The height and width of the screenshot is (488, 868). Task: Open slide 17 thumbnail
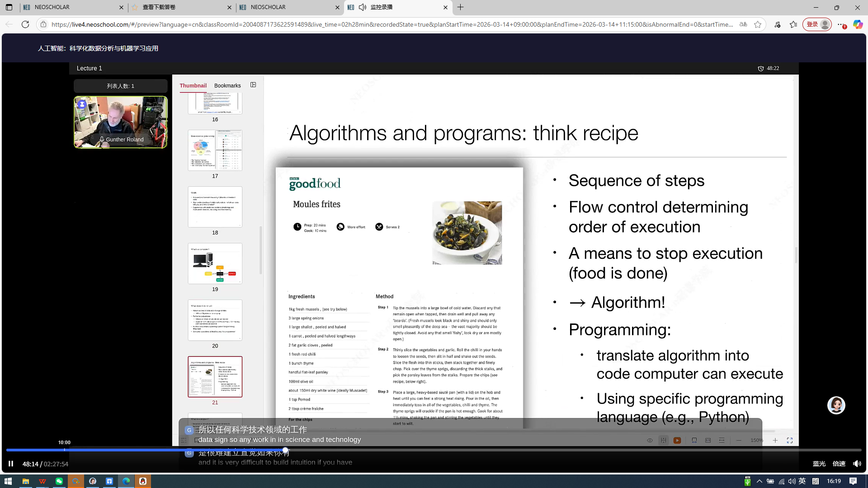point(215,150)
